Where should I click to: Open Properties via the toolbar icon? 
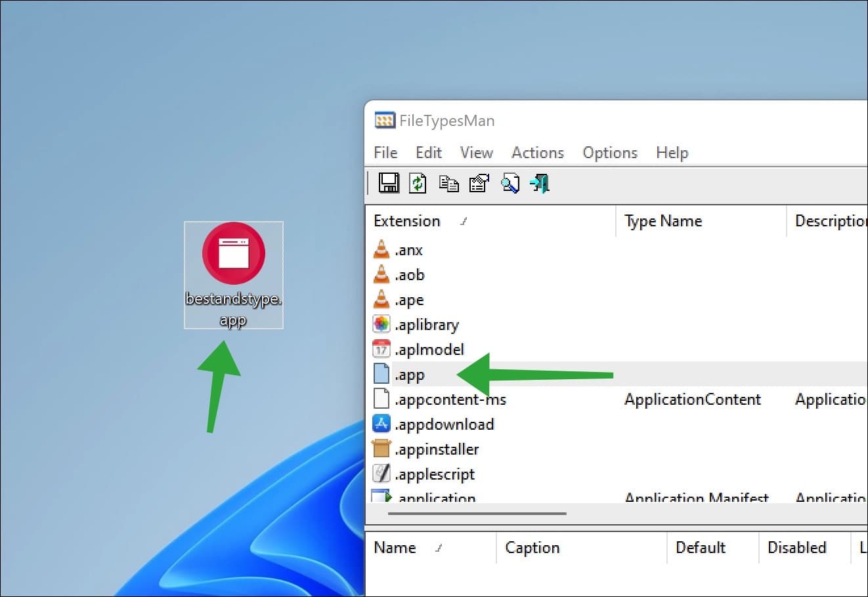[x=479, y=184]
